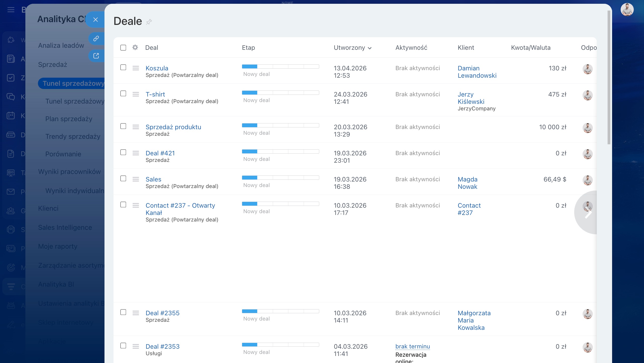
Task: Open the Sprzedaż produktu deal link
Action: pyautogui.click(x=173, y=127)
